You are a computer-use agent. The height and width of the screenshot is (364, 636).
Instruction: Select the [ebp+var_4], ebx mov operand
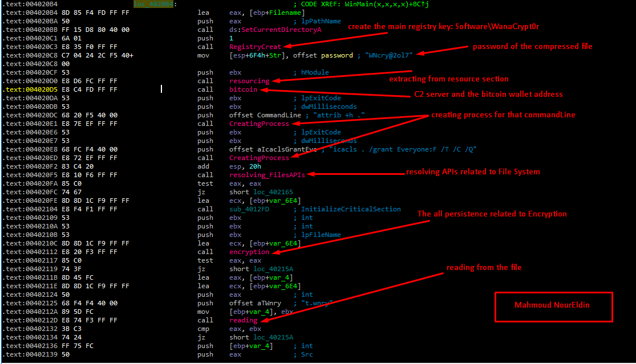tap(261, 312)
